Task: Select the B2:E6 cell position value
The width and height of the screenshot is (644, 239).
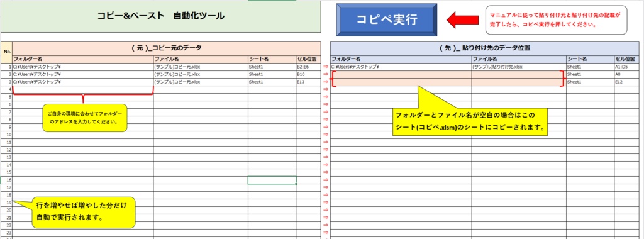Action: tap(308, 67)
